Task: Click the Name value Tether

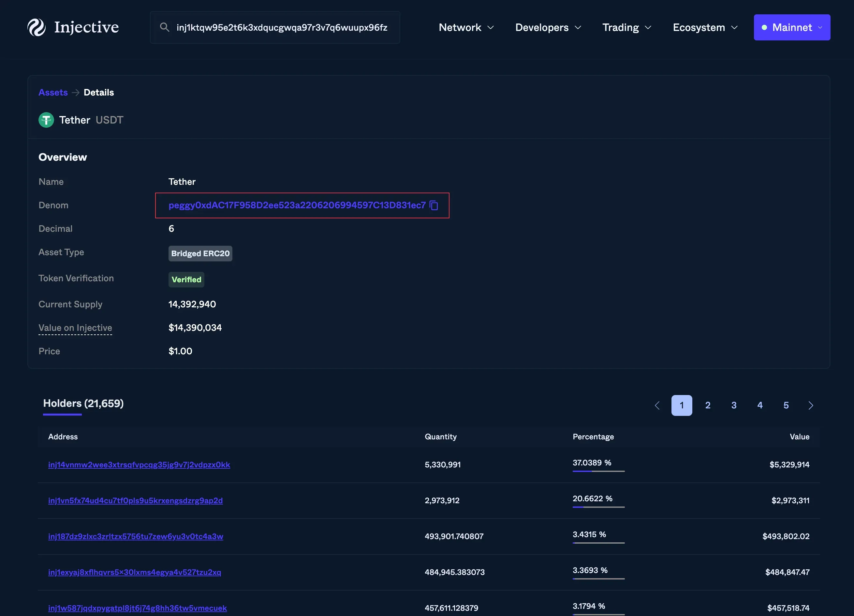Action: point(182,182)
